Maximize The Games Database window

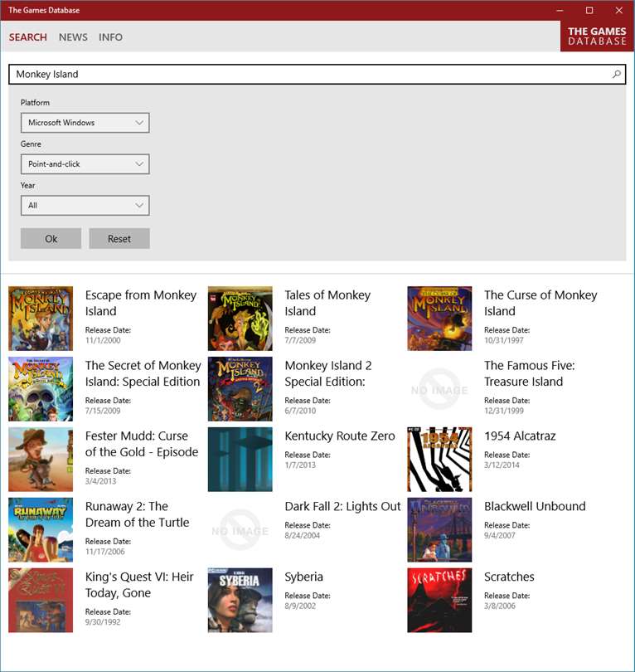[589, 10]
